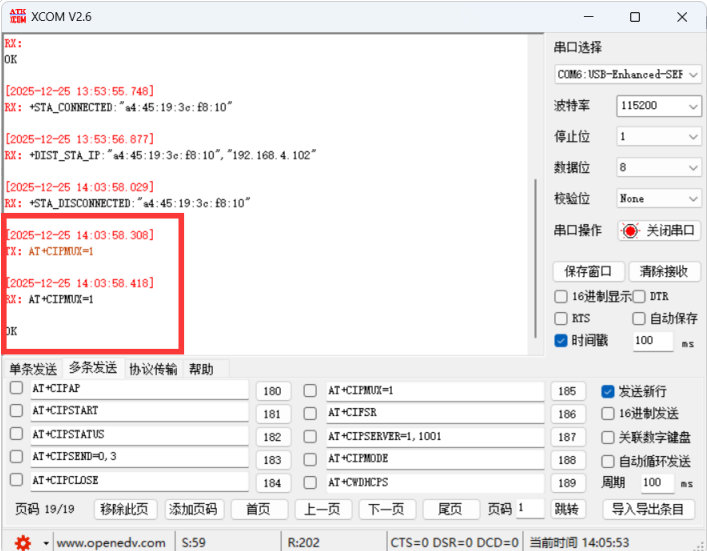Image resolution: width=707 pixels, height=551 pixels.
Task: Go to the 首页 first page
Action: coord(259,510)
